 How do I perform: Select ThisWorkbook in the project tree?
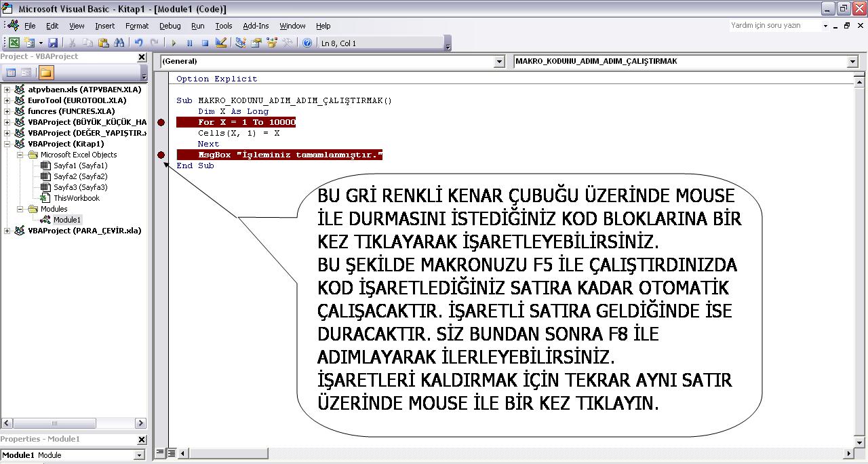click(76, 198)
